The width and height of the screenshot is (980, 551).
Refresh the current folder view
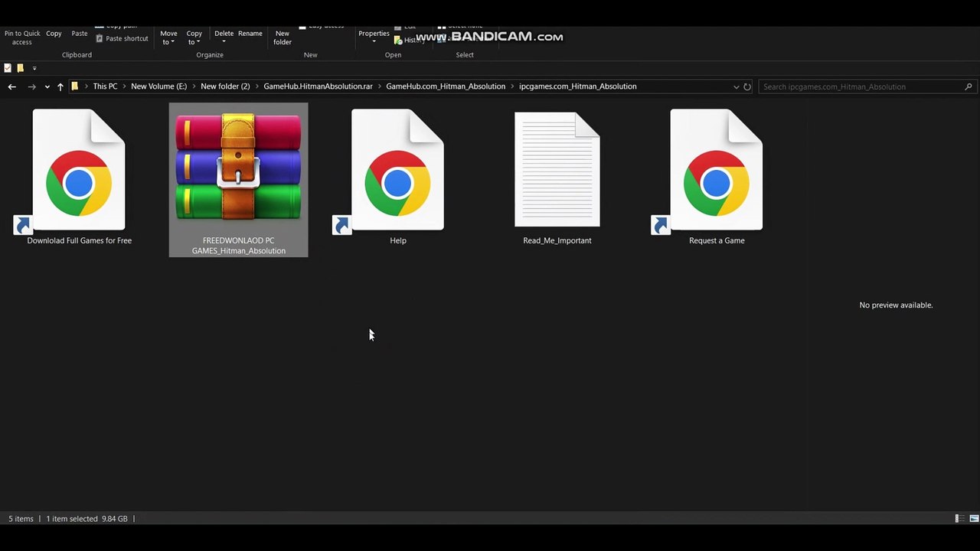[x=747, y=86]
